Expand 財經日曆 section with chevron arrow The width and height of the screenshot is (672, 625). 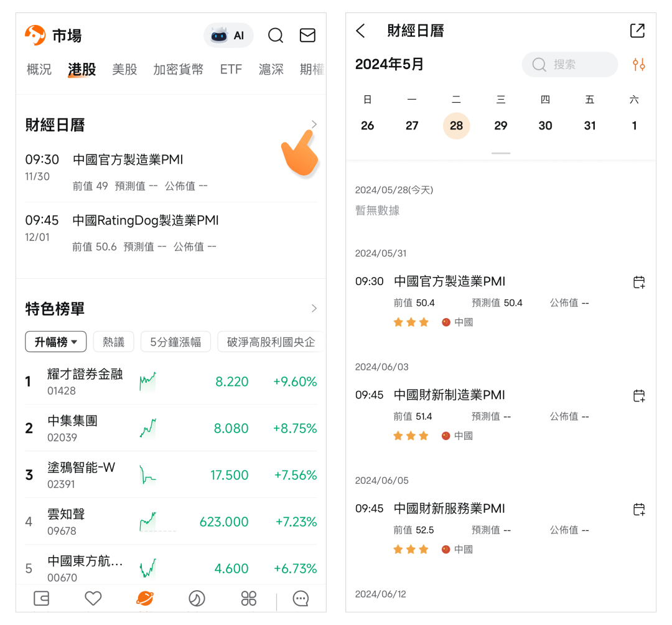tap(314, 125)
